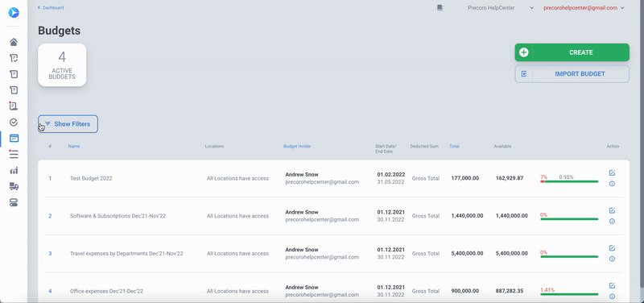View info for Software & Subscriptions budget
644x303 pixels.
coord(612,221)
